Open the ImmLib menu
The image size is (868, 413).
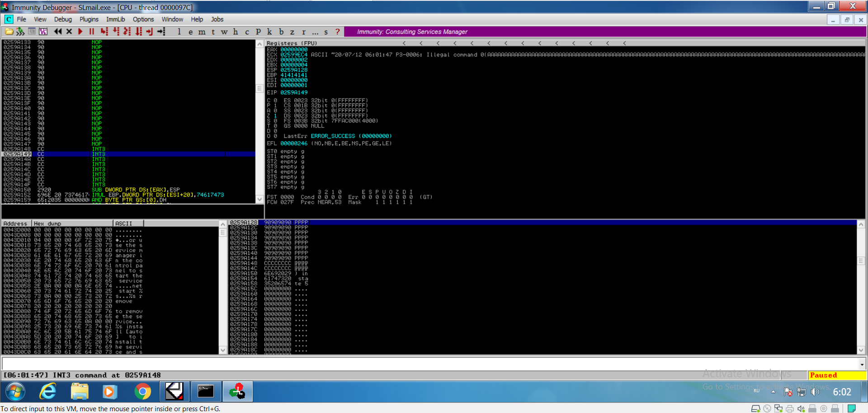pyautogui.click(x=116, y=19)
